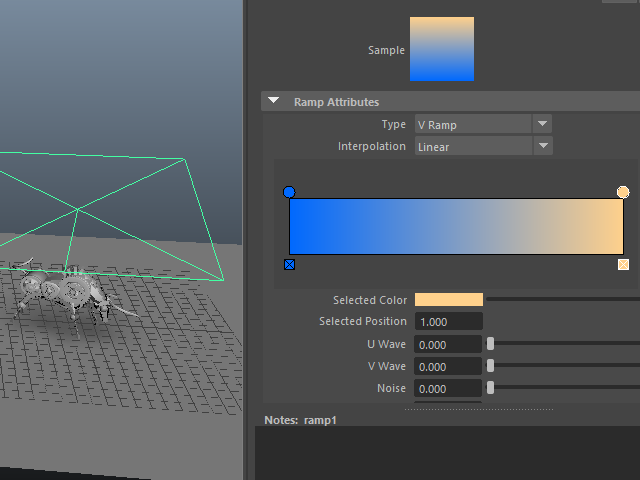Open the Type dropdown showing V Ramp
This screenshot has height=480, width=640.
pos(483,124)
